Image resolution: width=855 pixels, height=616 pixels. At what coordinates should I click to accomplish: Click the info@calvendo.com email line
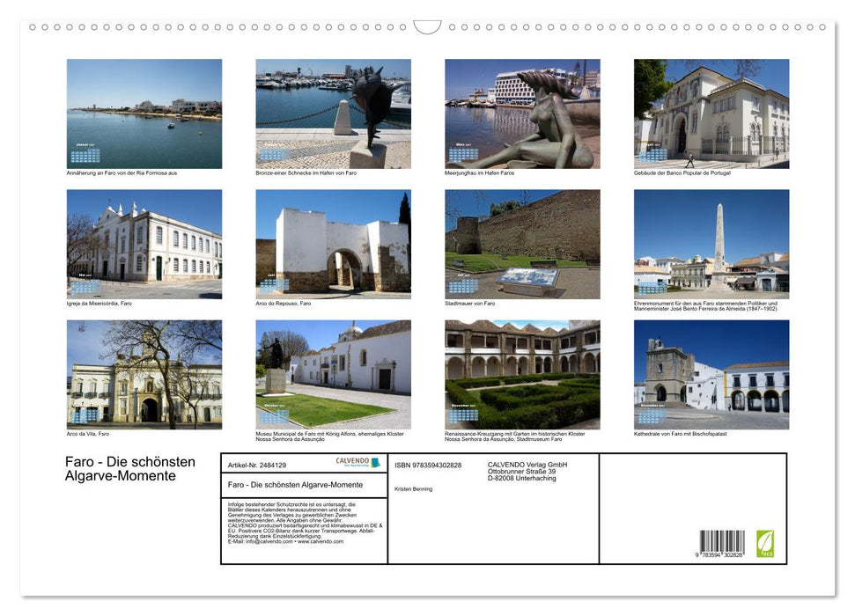coord(285,541)
